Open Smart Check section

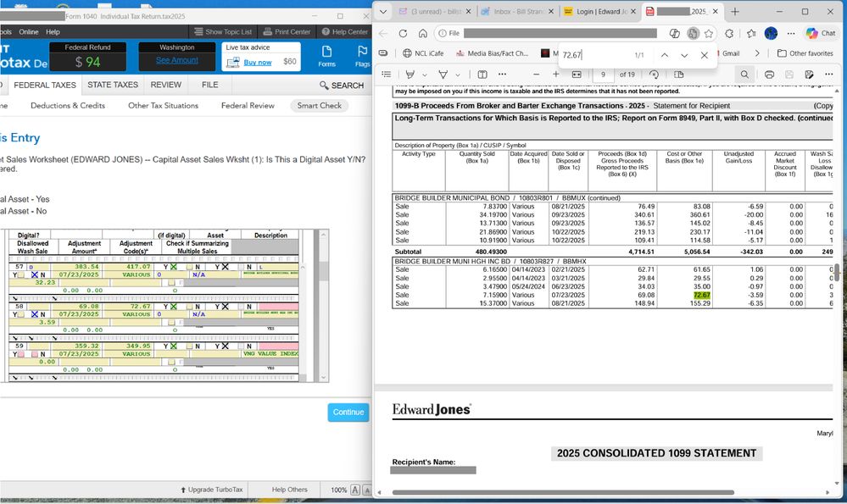pos(320,106)
